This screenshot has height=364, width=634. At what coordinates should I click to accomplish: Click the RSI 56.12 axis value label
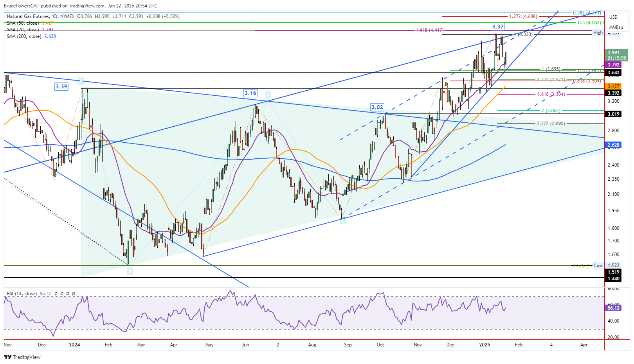click(x=613, y=308)
